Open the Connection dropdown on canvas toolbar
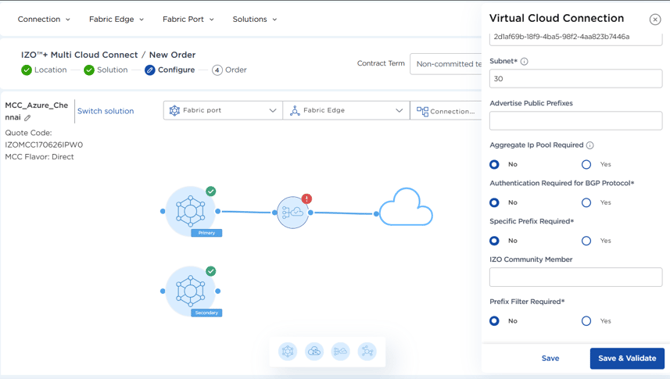670x379 pixels. [x=446, y=111]
